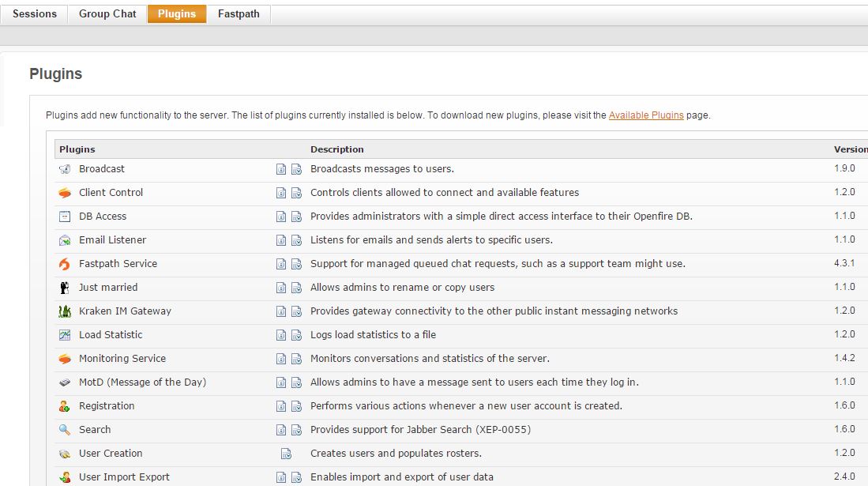This screenshot has width=868, height=486.
Task: Open the DB Access changelog icon
Action: (x=297, y=217)
